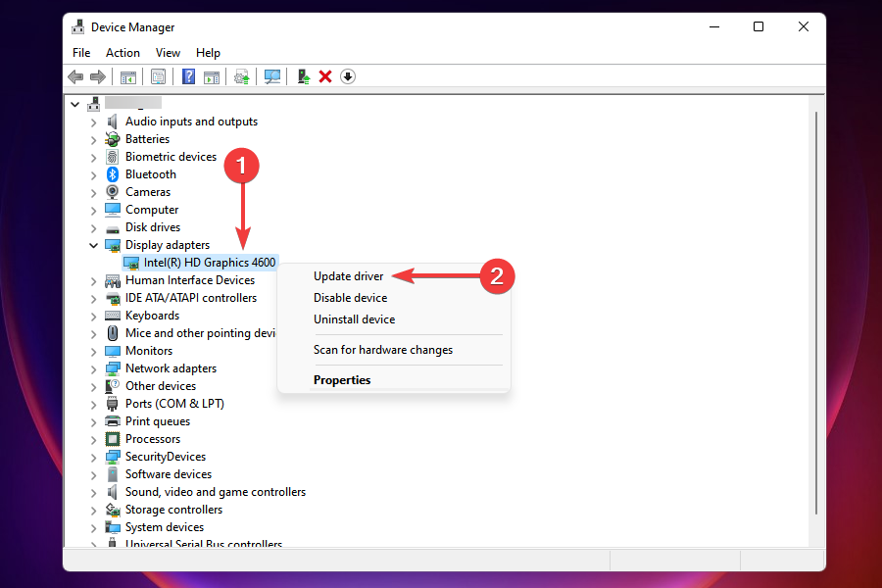Click the Enable device toolbar icon
Viewport: 882px width, 588px height.
pos(303,76)
